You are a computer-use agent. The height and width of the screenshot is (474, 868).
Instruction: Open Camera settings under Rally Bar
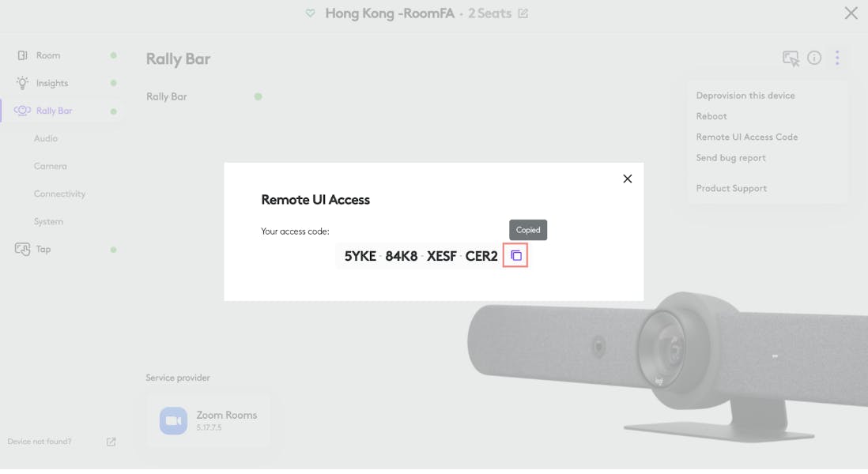(51, 166)
